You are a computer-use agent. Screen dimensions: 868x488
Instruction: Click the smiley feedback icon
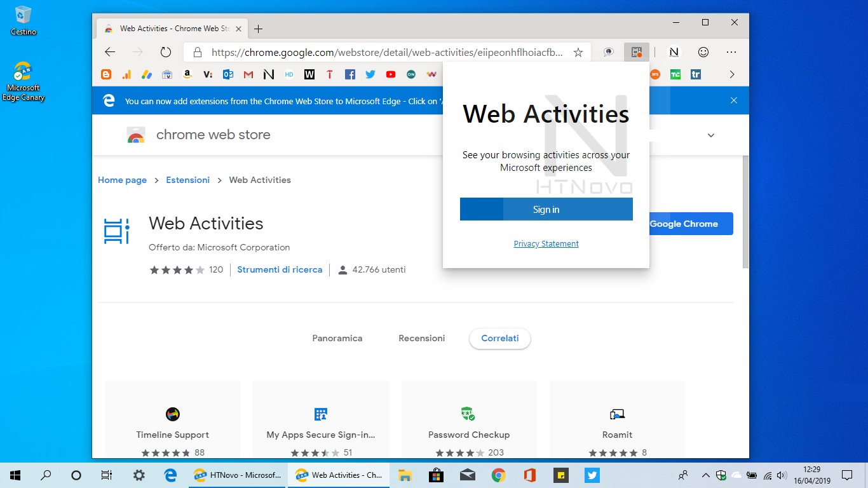[x=702, y=51]
